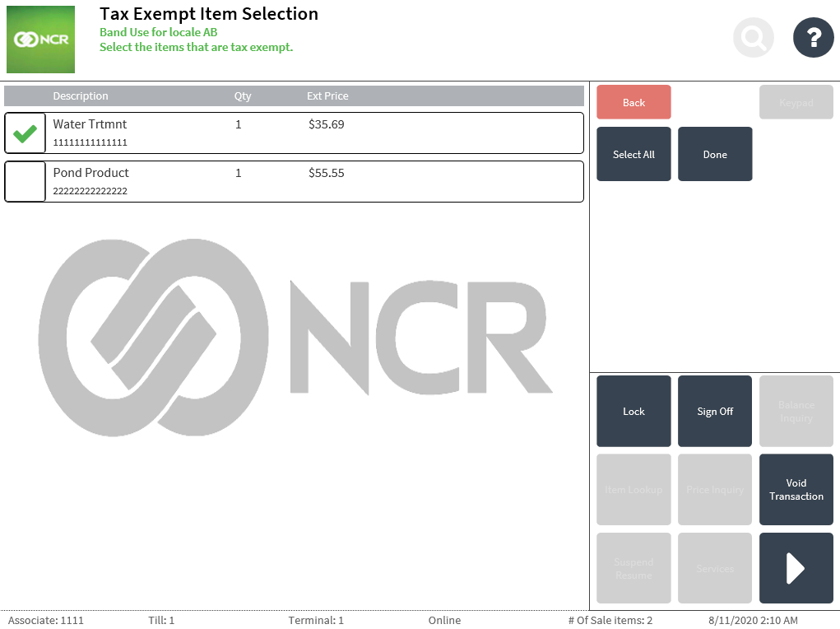This screenshot has width=840, height=629.
Task: Click Terminal: 1 in status bar
Action: tap(316, 621)
